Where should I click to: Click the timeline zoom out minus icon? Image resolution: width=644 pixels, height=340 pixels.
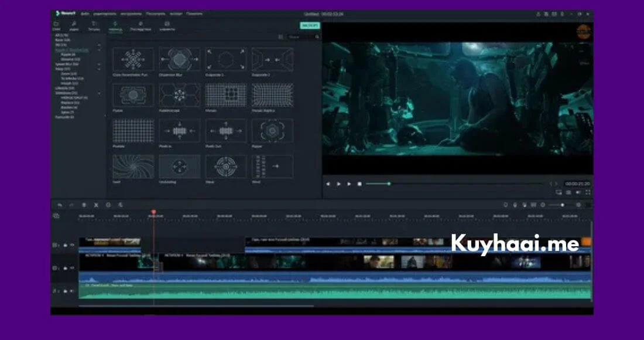(x=543, y=205)
